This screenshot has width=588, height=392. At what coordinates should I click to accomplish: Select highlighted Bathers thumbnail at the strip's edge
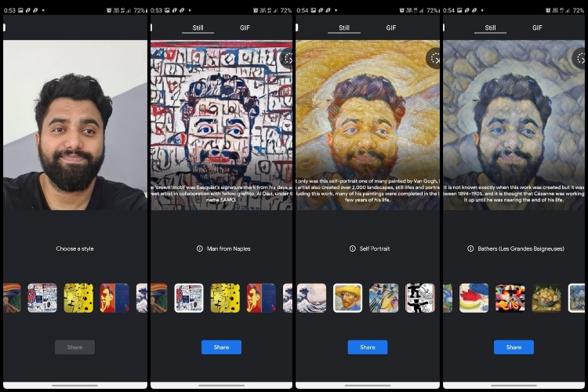tap(576, 298)
